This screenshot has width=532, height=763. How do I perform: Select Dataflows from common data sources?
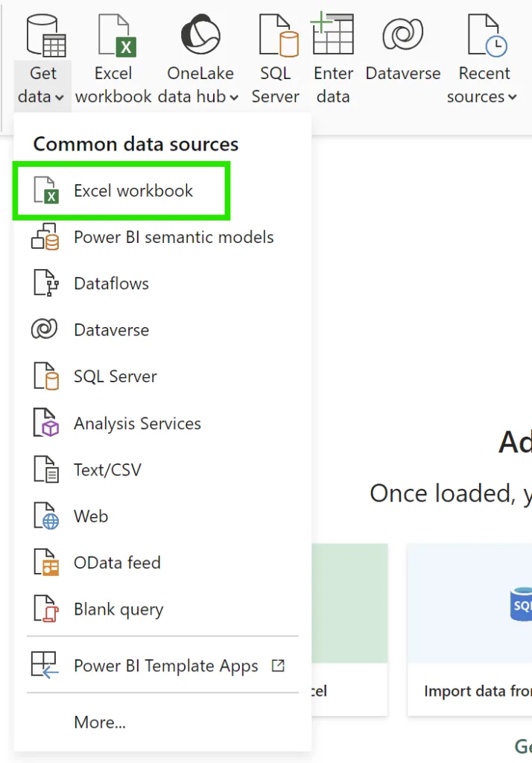coord(162,284)
